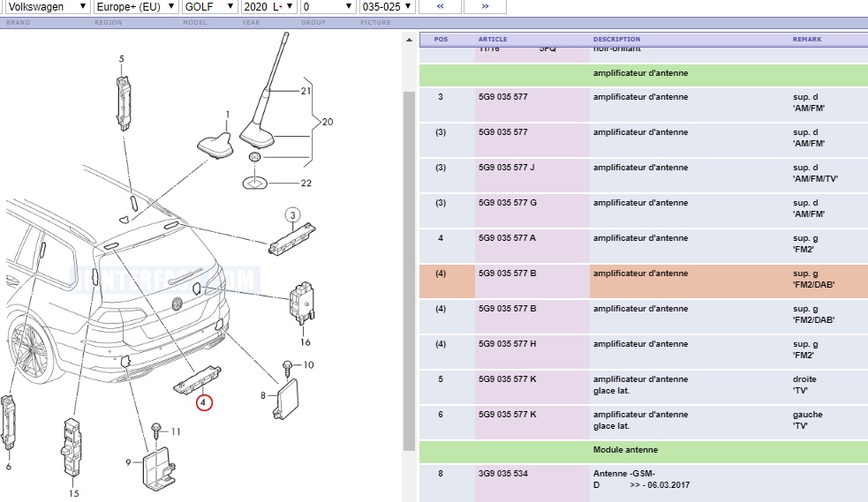Click the part 5 amplifier drawing
This screenshot has height=502, width=868.
coord(124,103)
